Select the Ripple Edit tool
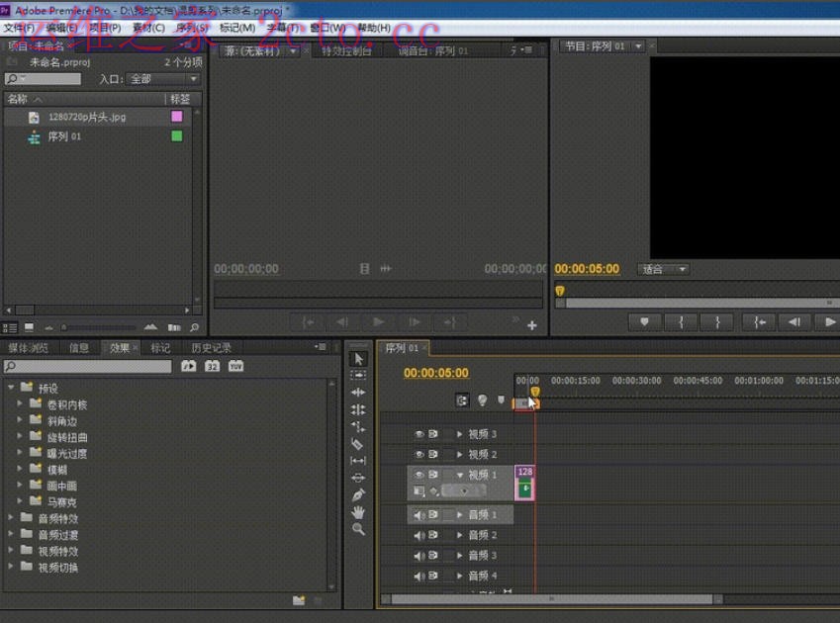840x623 pixels. 358,393
